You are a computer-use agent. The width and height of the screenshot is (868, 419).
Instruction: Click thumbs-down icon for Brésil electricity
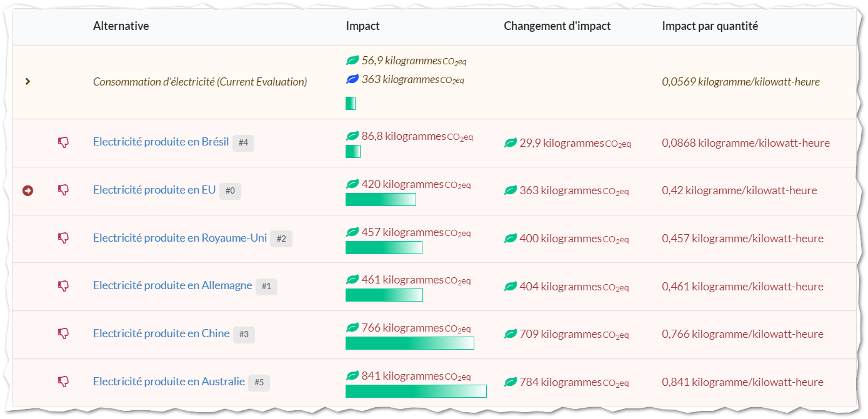click(63, 142)
